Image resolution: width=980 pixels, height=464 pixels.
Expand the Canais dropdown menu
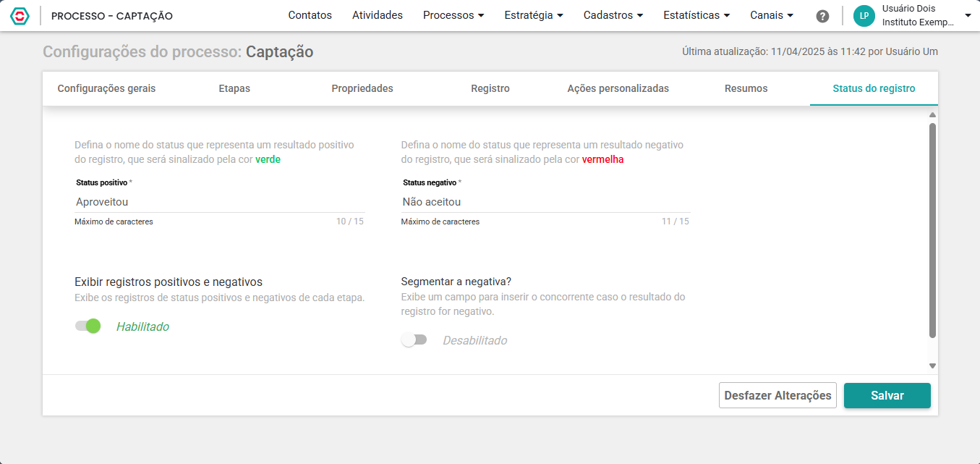[x=772, y=15]
